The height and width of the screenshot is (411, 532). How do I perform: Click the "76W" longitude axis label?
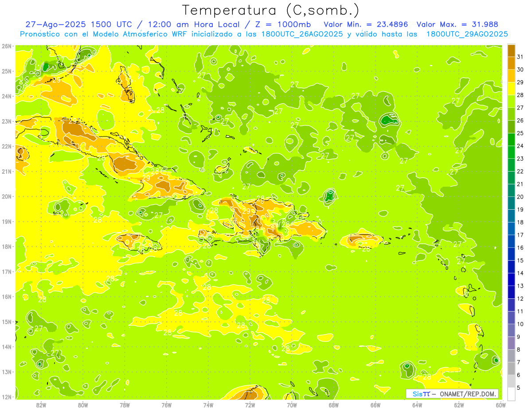click(166, 404)
